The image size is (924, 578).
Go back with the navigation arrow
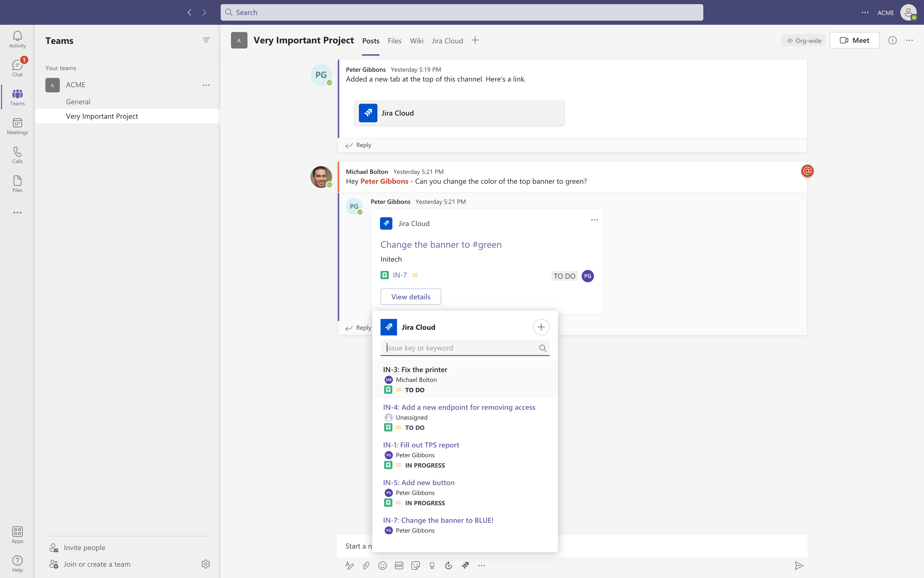tap(189, 12)
